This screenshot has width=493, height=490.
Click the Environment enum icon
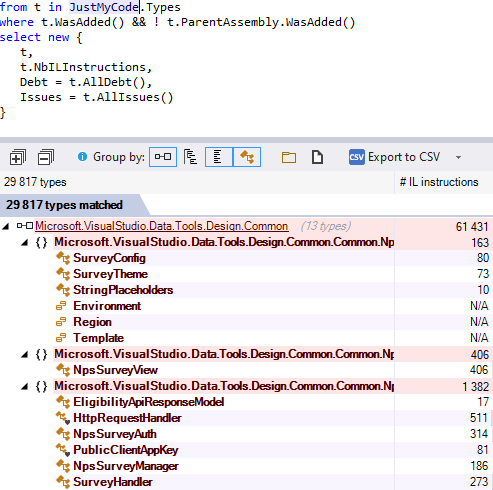pyautogui.click(x=61, y=306)
